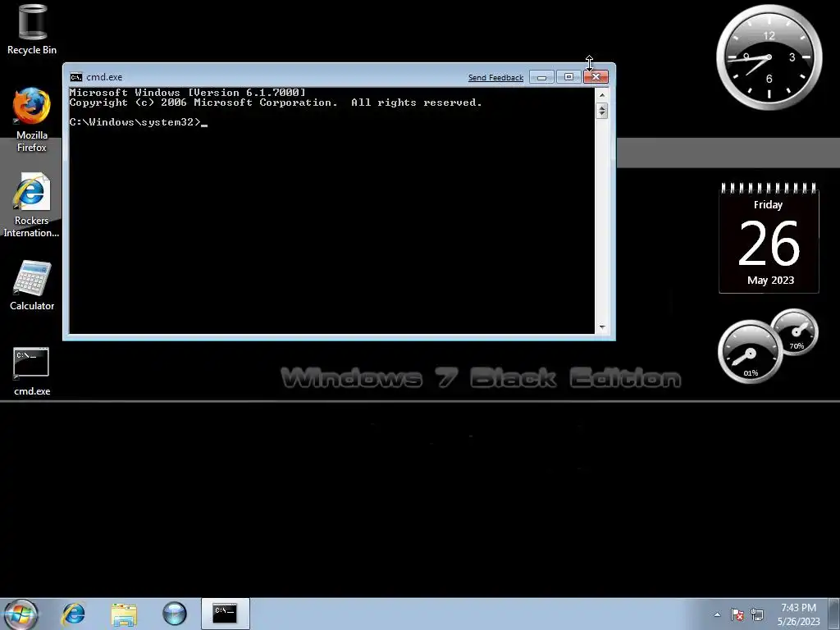Click the cmd.exe title bar system icon
The height and width of the screenshot is (630, 840).
76,77
